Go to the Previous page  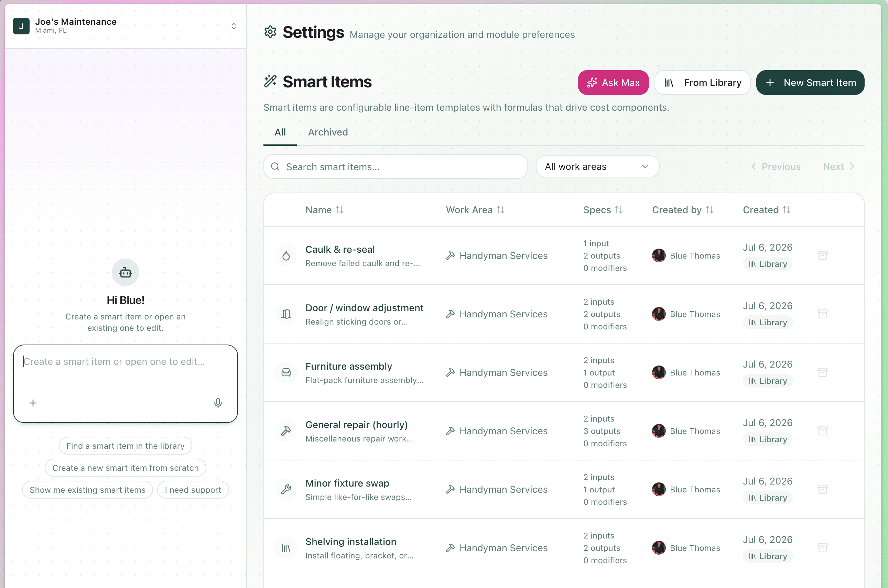pos(776,166)
